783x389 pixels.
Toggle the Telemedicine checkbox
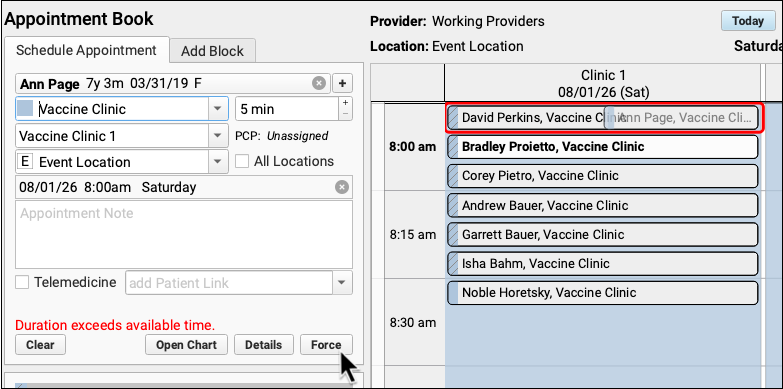point(22,283)
